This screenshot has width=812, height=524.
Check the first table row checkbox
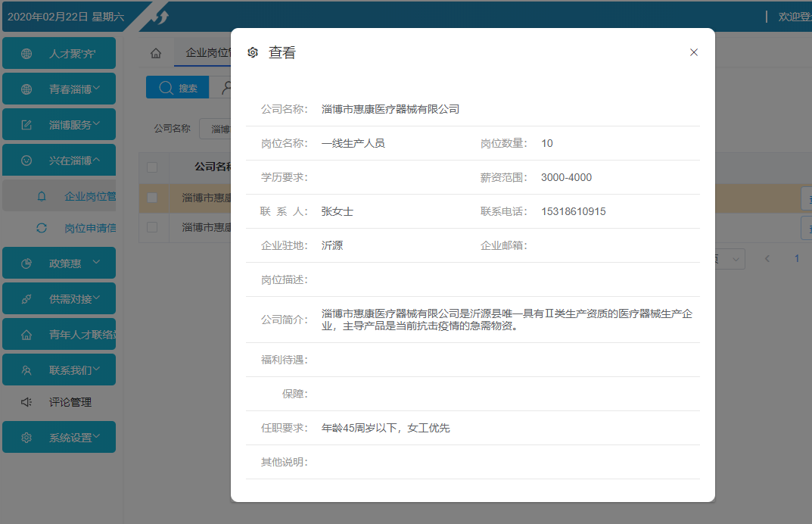[152, 198]
